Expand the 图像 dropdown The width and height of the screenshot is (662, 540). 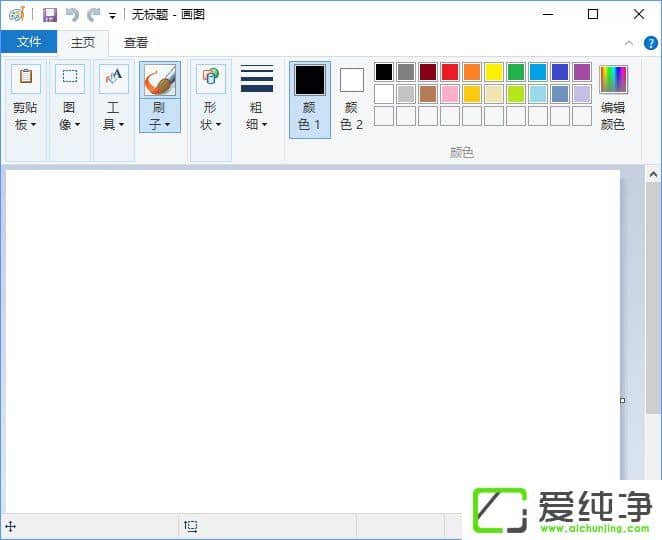point(70,116)
